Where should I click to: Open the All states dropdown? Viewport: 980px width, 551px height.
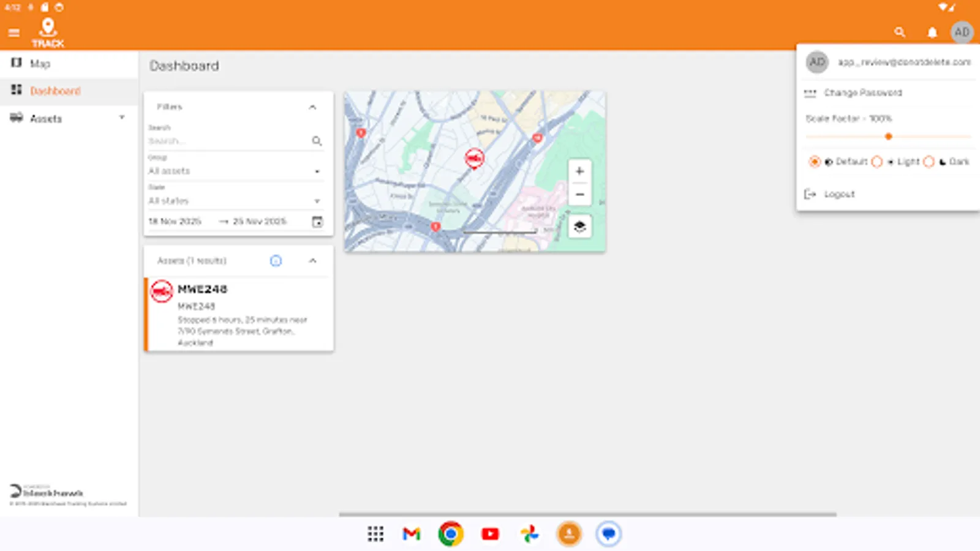(x=317, y=201)
